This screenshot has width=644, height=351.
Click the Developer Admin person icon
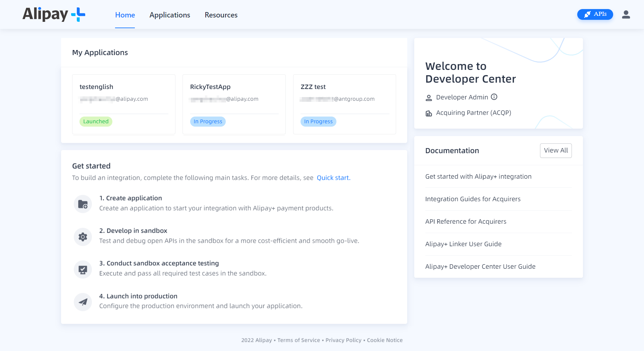[x=428, y=97]
